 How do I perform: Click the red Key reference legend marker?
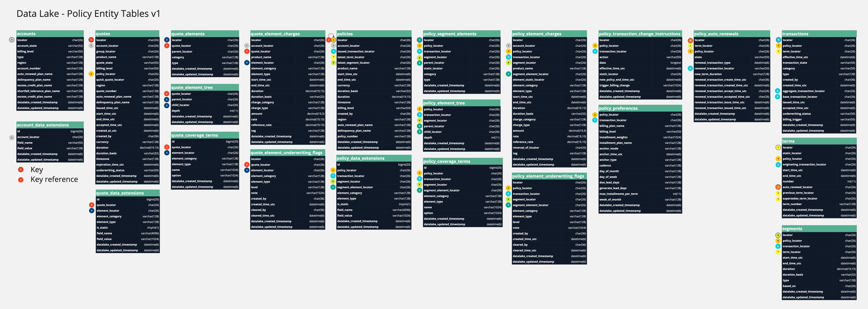coord(21,180)
